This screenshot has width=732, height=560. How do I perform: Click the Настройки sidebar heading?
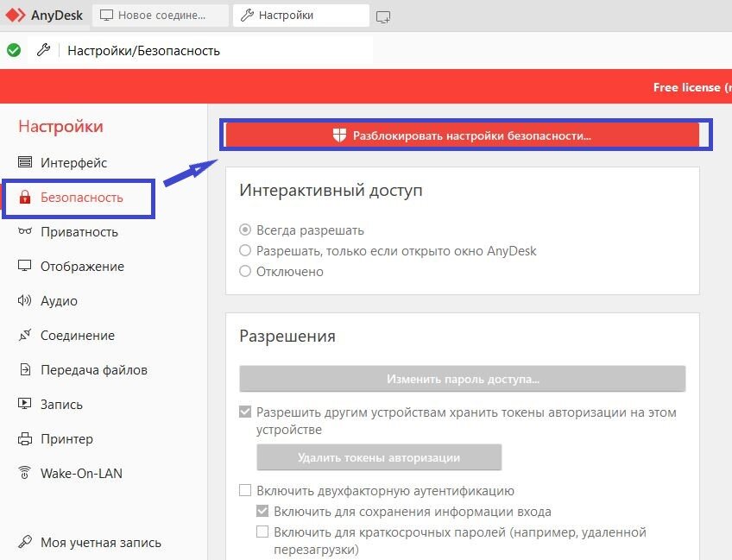point(60,126)
